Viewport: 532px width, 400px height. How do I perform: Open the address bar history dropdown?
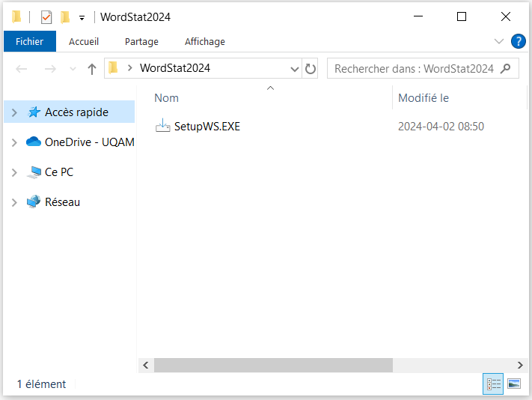(295, 68)
